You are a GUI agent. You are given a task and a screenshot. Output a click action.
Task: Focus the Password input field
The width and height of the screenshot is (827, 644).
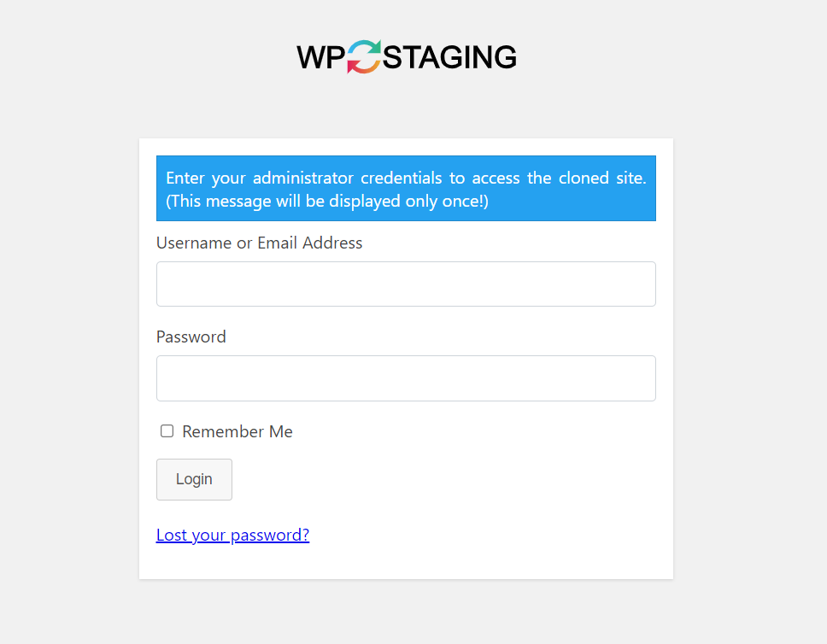pyautogui.click(x=406, y=378)
